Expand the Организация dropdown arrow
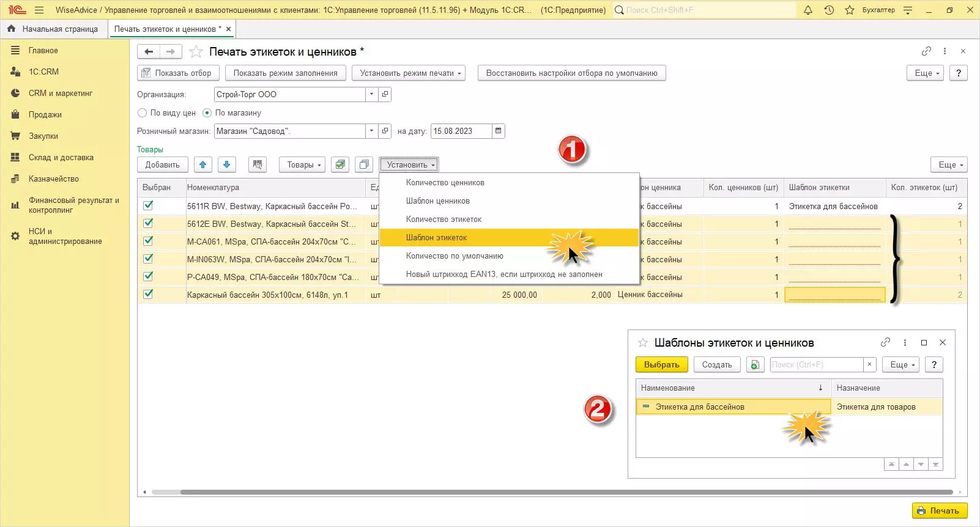The image size is (980, 527). click(x=371, y=94)
